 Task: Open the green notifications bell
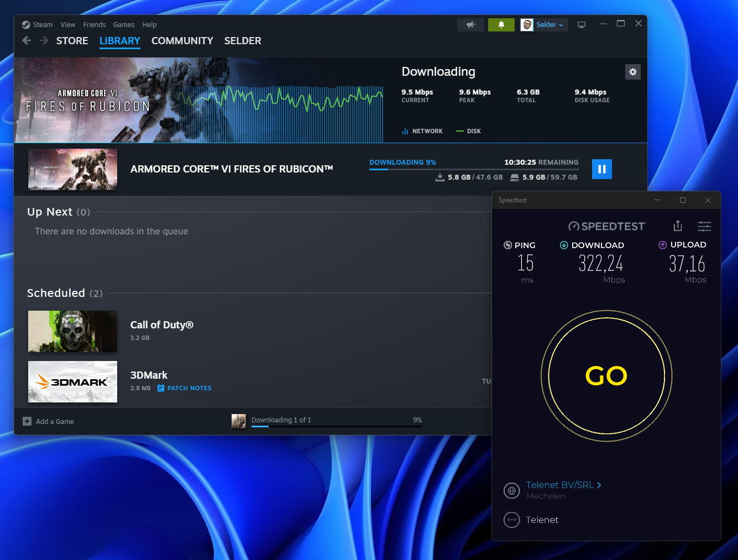point(501,25)
